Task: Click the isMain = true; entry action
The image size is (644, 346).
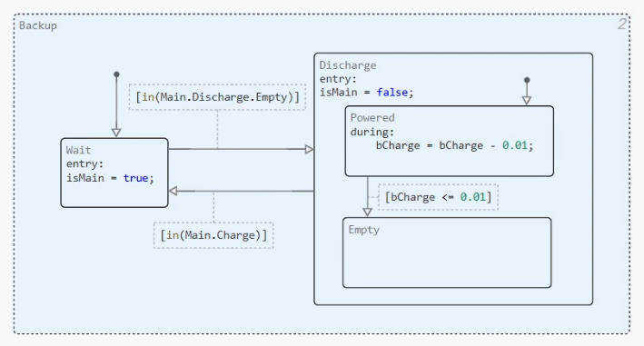Action: (x=110, y=178)
